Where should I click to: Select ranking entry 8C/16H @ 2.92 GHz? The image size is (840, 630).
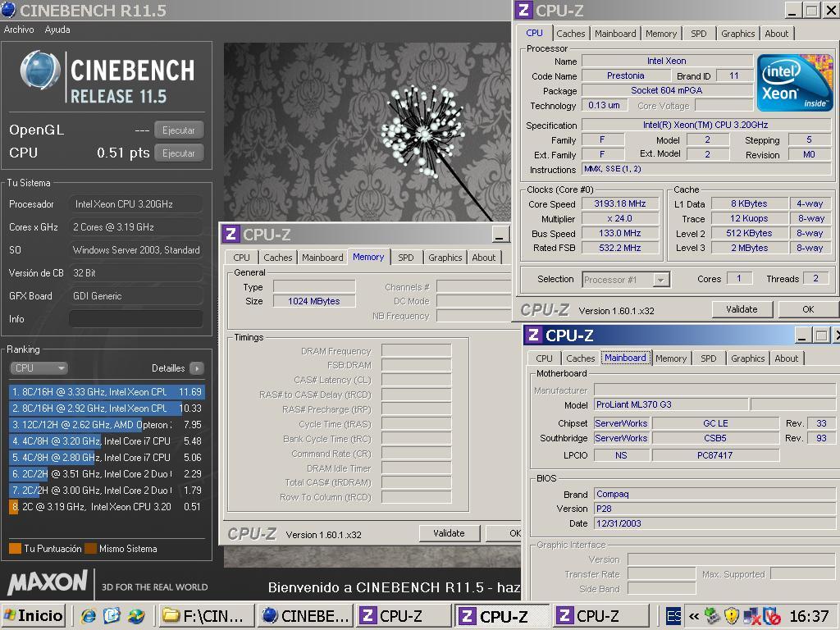point(107,409)
